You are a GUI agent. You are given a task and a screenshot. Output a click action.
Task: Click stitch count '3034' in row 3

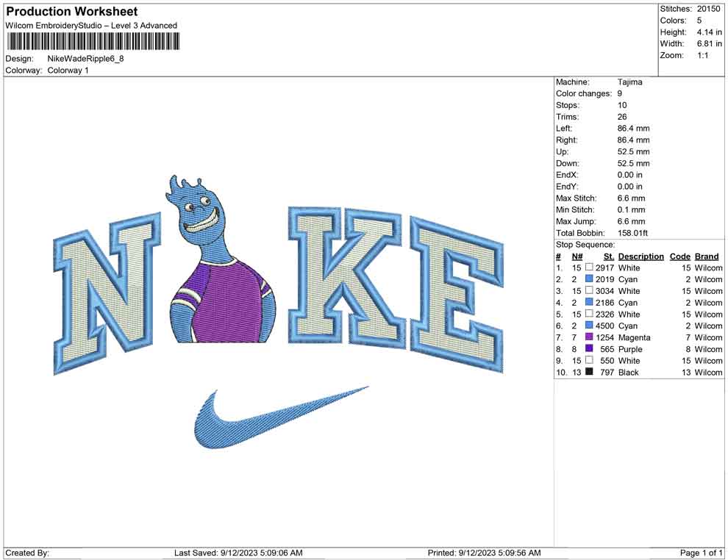604,291
